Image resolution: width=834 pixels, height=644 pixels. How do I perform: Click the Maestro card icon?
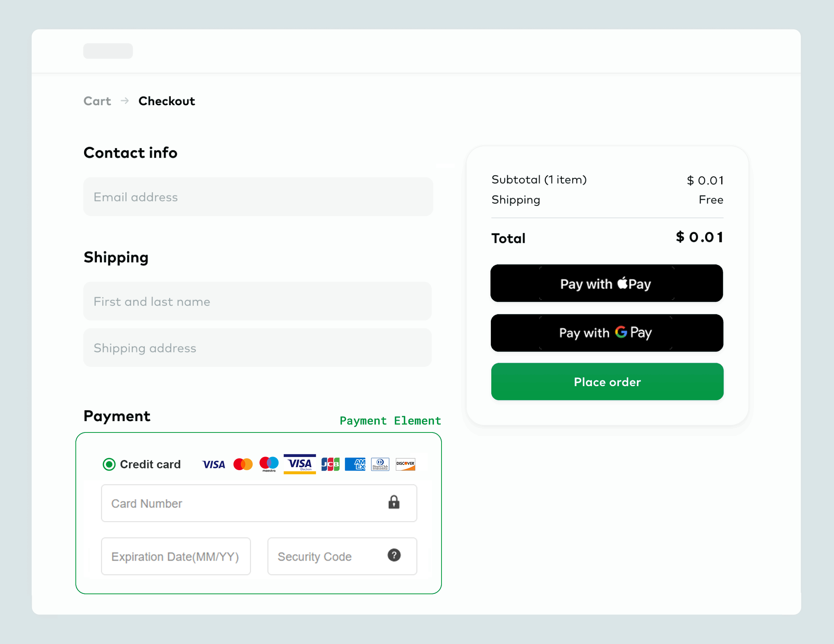[269, 464]
